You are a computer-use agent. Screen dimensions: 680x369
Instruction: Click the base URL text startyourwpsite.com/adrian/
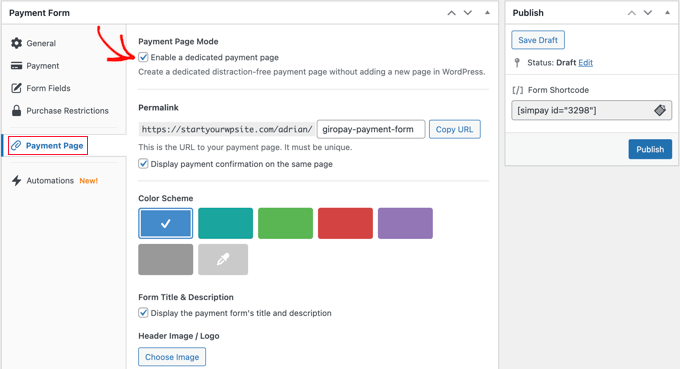227,129
